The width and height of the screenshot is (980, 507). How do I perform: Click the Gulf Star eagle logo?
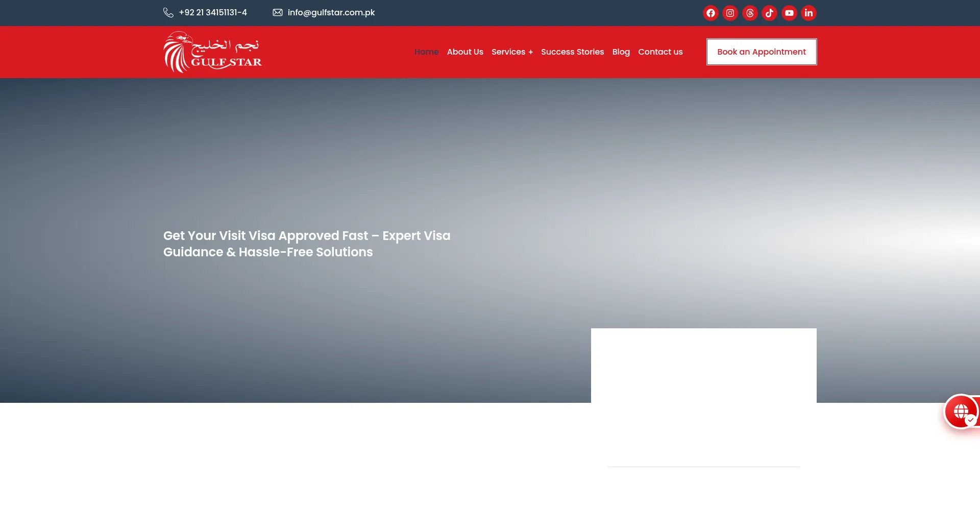tap(212, 52)
